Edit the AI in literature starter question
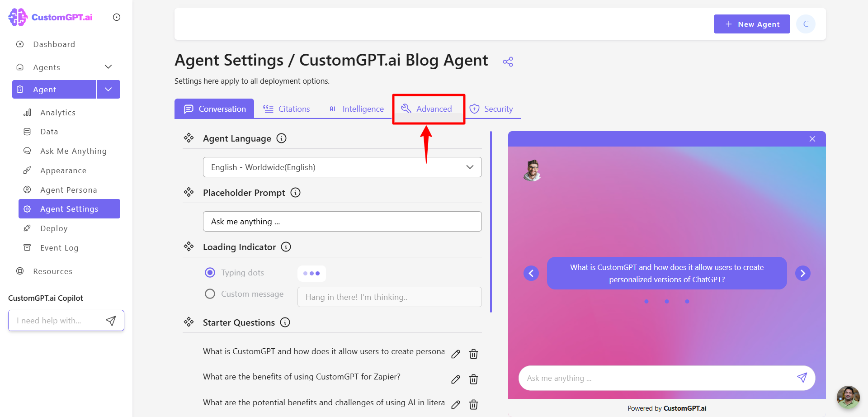 456,405
